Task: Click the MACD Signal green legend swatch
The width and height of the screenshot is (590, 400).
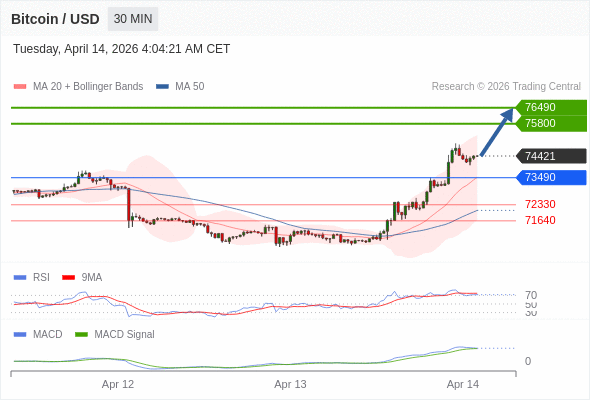Action: click(x=81, y=335)
